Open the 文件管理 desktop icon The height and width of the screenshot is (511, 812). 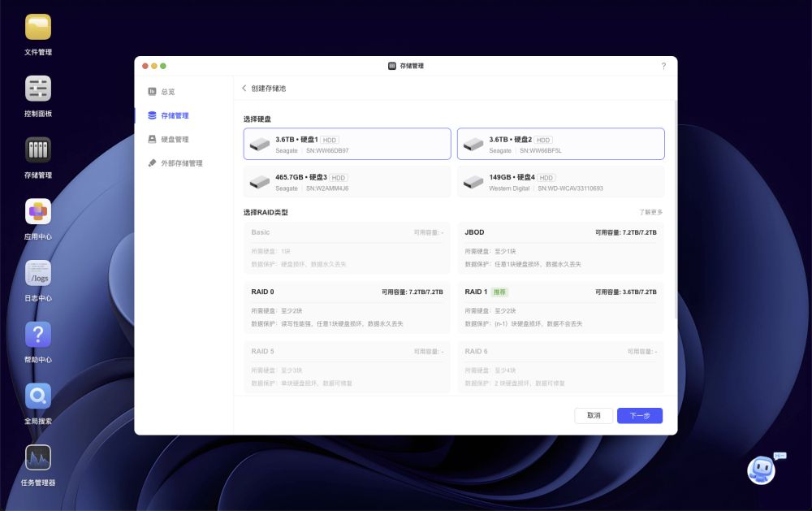pyautogui.click(x=38, y=28)
